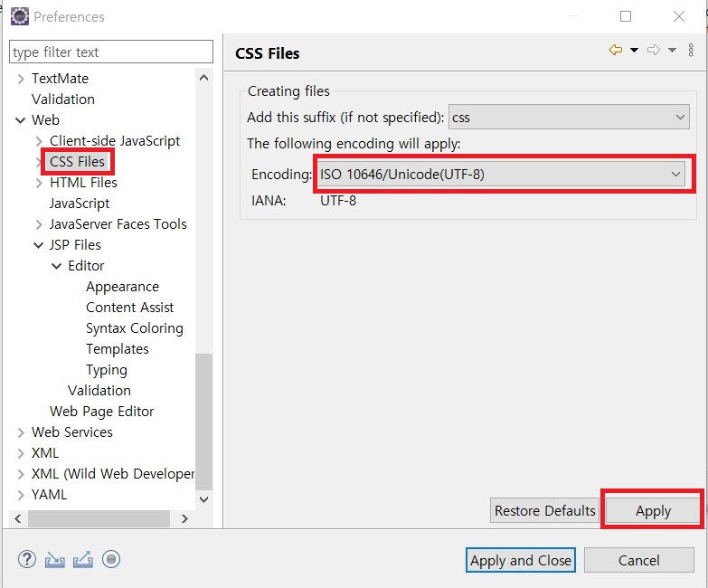Expand the Client-side JavaScript node
The width and height of the screenshot is (708, 588).
pyautogui.click(x=39, y=141)
